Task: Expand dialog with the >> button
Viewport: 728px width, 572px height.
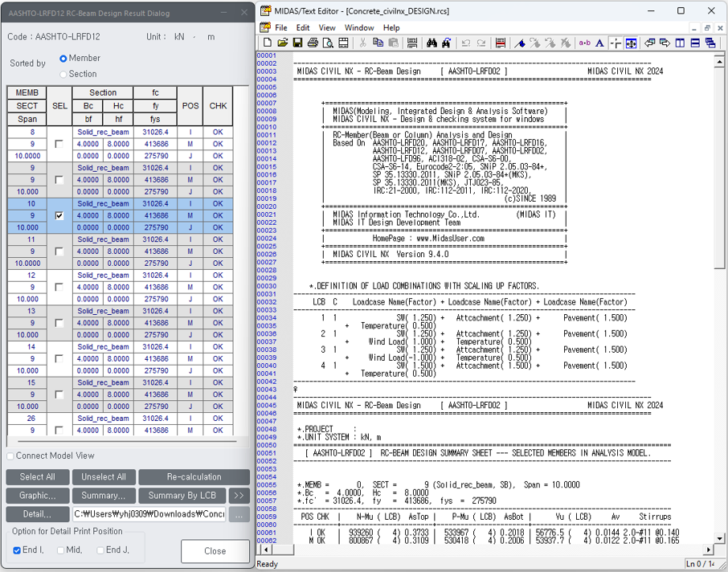Action: [x=239, y=496]
